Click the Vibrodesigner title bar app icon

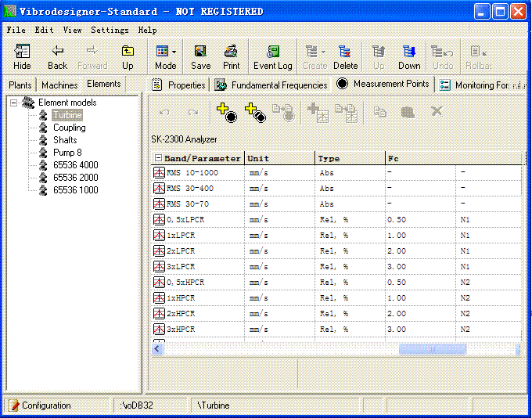click(x=10, y=12)
